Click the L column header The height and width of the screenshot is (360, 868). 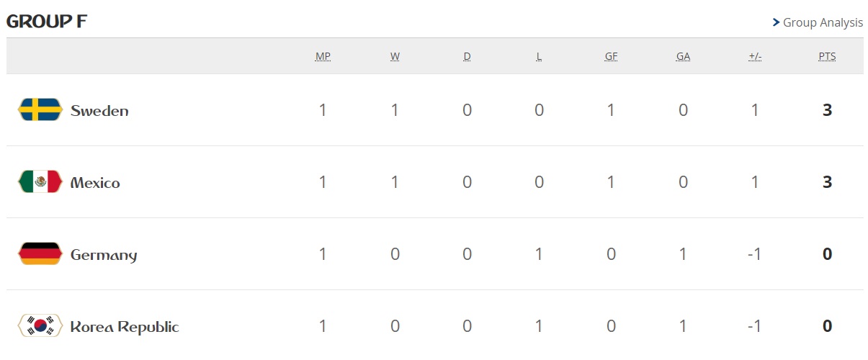[x=539, y=56]
